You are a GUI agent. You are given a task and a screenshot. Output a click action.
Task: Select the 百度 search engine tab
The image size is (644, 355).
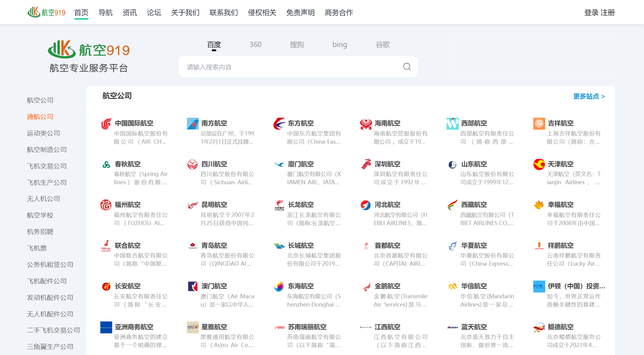pos(214,45)
